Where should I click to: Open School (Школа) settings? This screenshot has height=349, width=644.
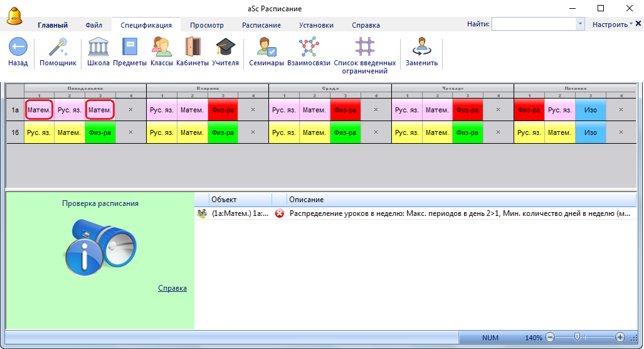click(98, 48)
